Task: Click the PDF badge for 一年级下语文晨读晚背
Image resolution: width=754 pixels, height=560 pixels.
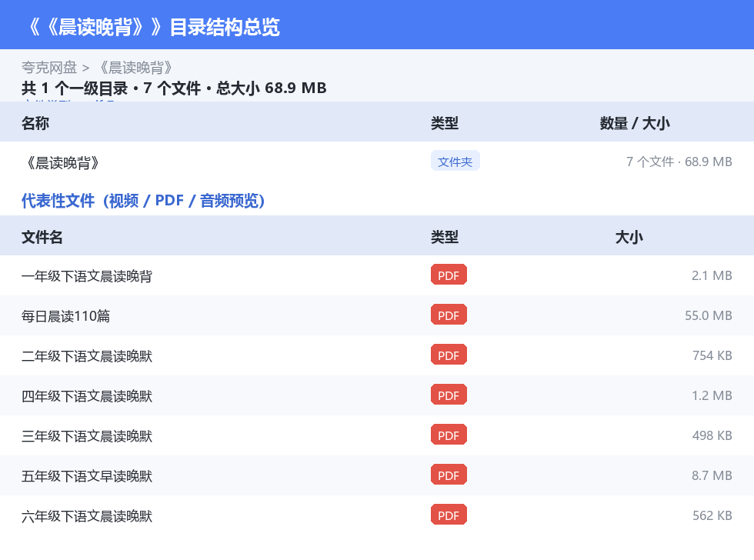Action: (449, 275)
